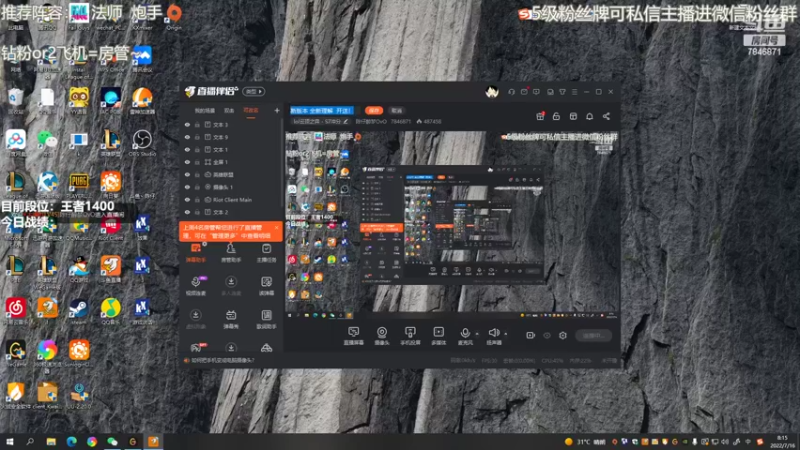Hide the Riot Client Main layer
This screenshot has height=450, width=800.
[x=187, y=200]
